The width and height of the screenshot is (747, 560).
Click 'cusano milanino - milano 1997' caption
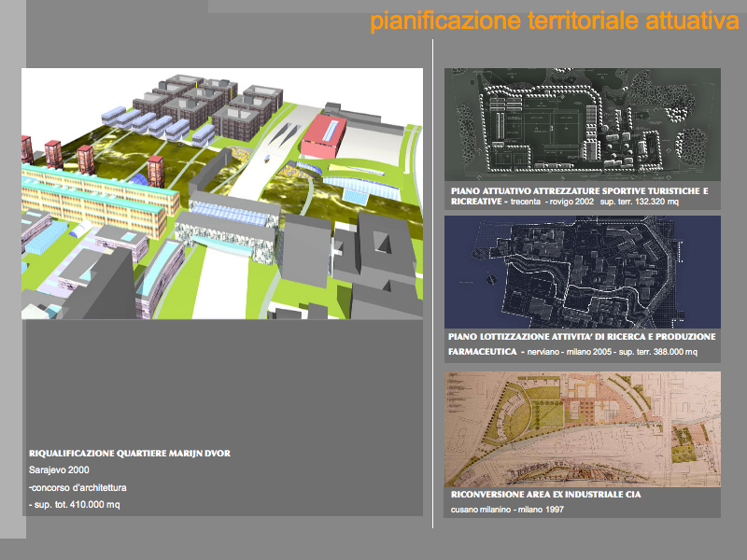(x=507, y=510)
